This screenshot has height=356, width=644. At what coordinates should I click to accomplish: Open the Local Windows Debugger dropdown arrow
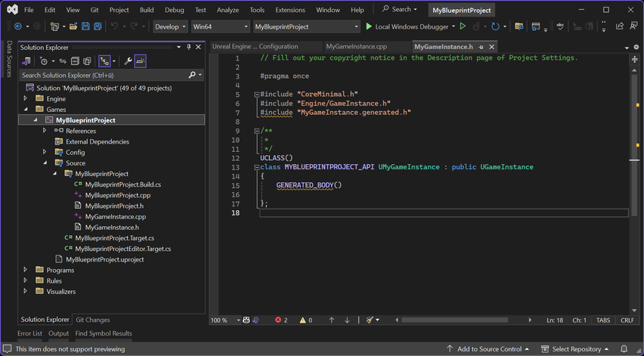(x=454, y=26)
